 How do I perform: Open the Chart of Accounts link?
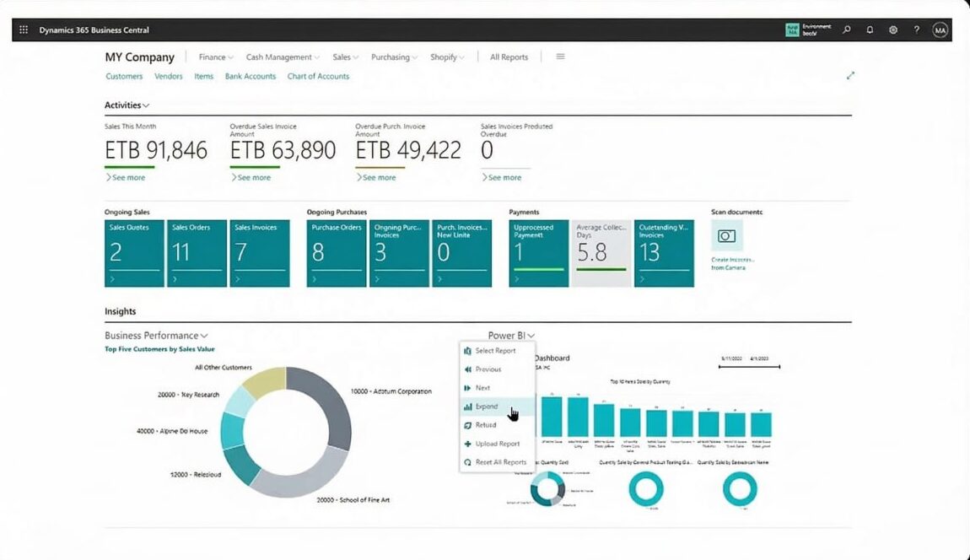coord(318,76)
